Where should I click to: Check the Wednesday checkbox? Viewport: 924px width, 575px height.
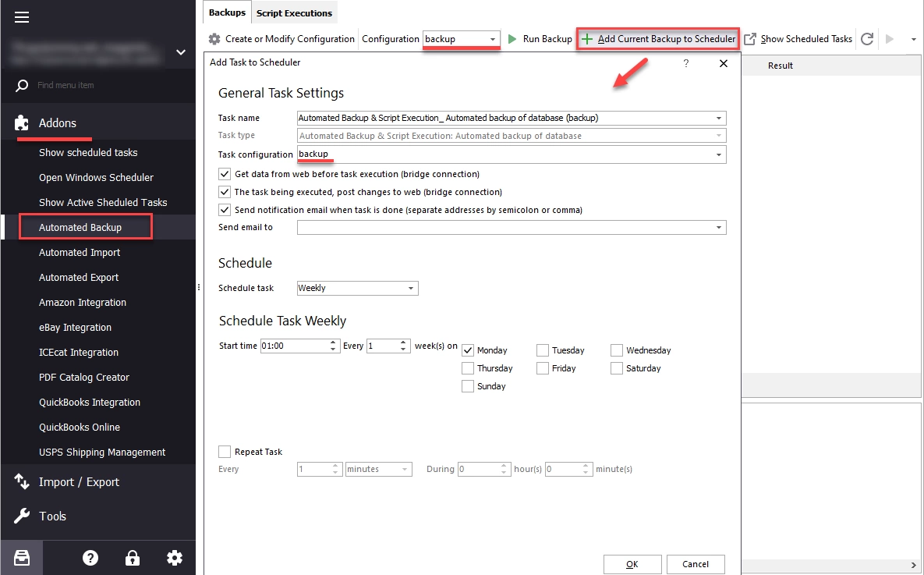617,350
